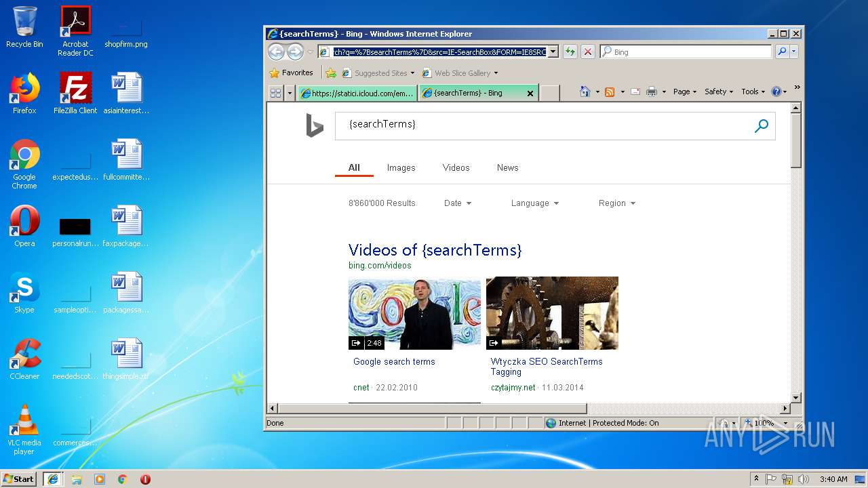
Task: Open Recycle Bin on the desktop
Action: point(24,27)
